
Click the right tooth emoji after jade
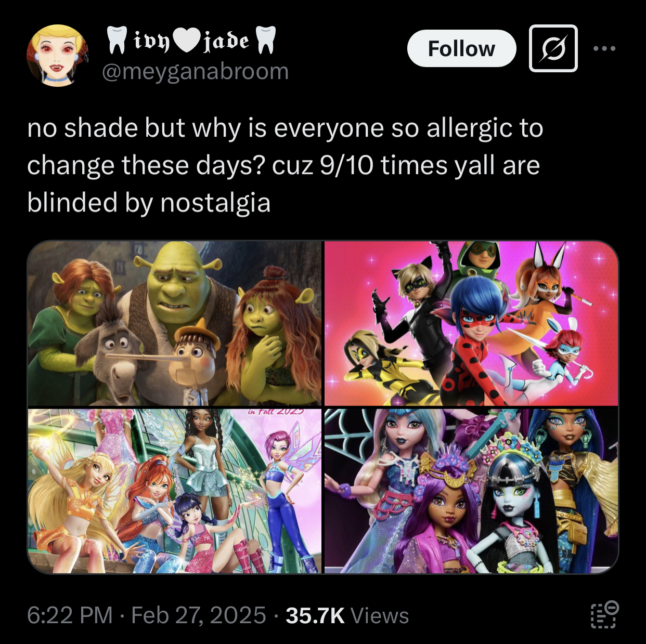coord(266,41)
